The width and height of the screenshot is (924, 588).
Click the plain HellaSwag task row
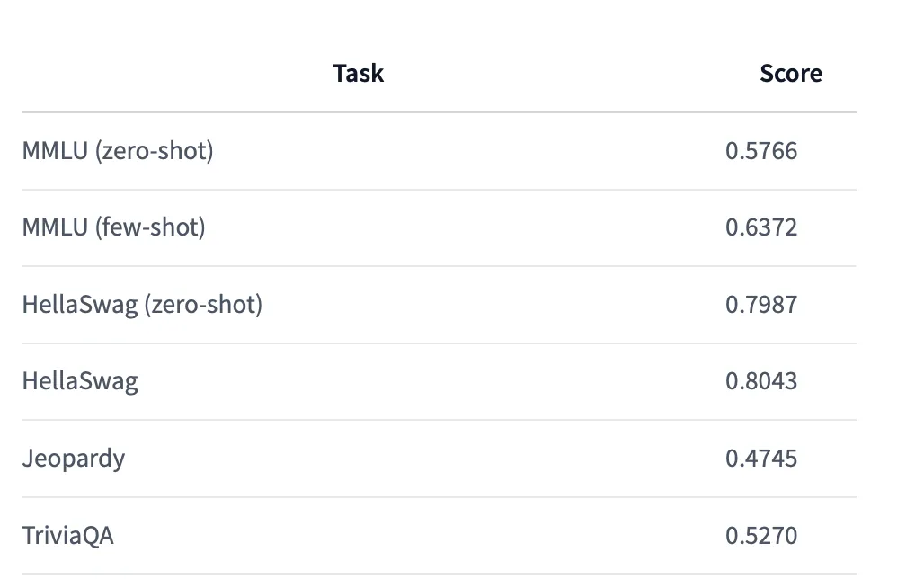point(439,382)
